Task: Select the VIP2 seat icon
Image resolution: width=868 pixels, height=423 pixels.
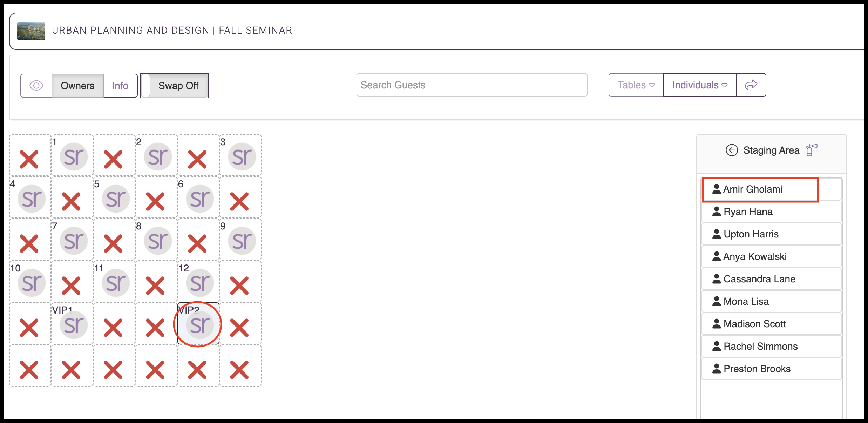Action: [x=200, y=325]
